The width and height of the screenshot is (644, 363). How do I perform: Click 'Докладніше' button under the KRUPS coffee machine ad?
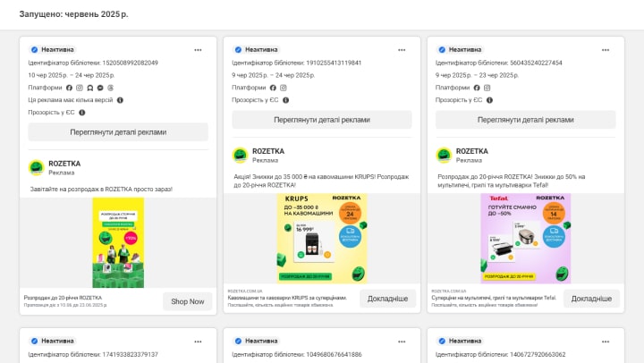pos(388,299)
